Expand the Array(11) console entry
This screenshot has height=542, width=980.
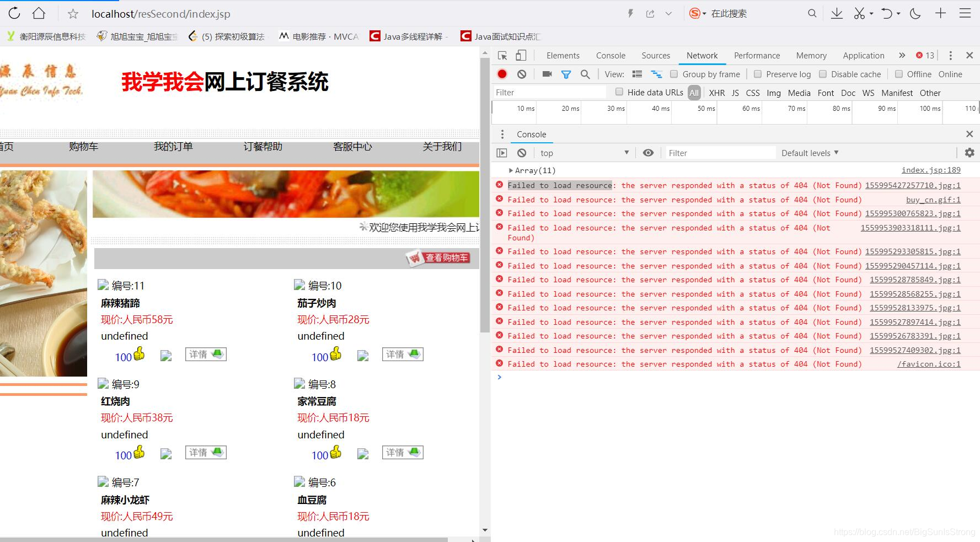click(x=511, y=170)
